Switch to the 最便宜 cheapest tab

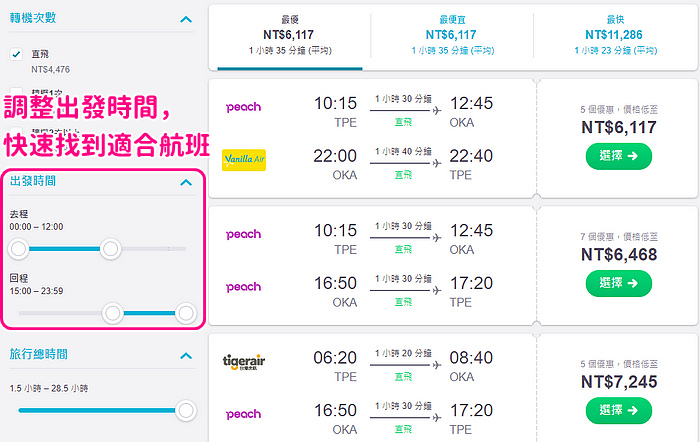(x=452, y=35)
